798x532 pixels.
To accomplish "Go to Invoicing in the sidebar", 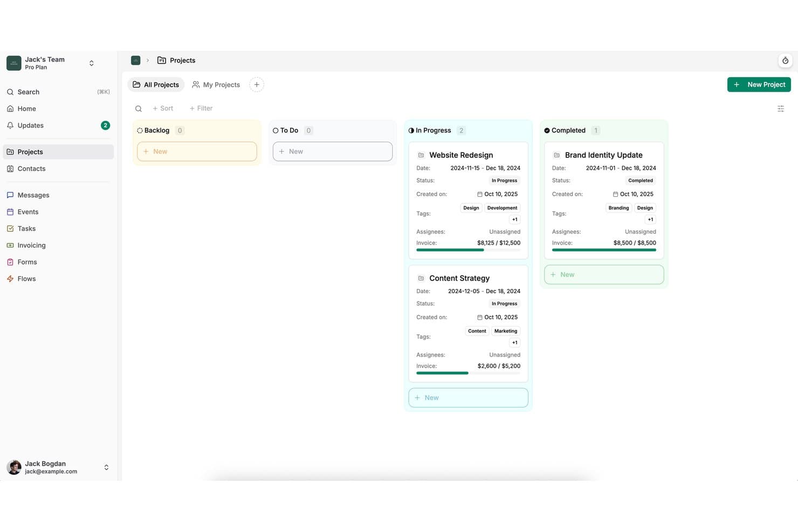I will click(58, 245).
